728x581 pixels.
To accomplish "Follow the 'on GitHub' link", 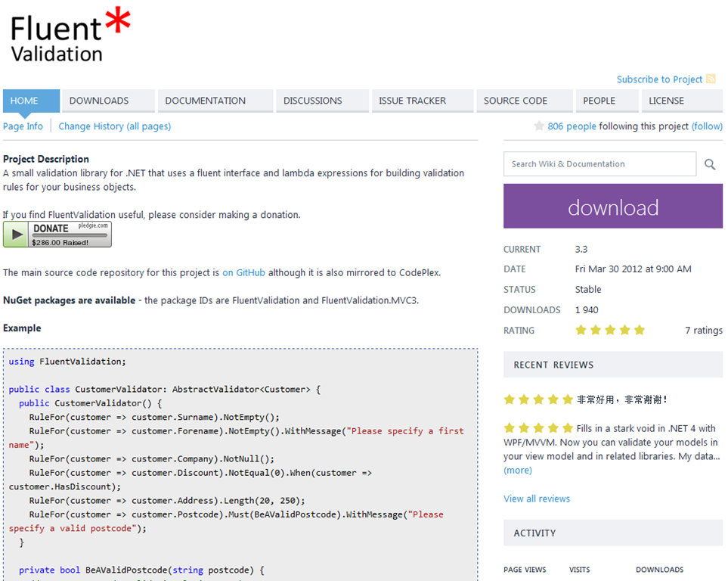I will tap(243, 272).
